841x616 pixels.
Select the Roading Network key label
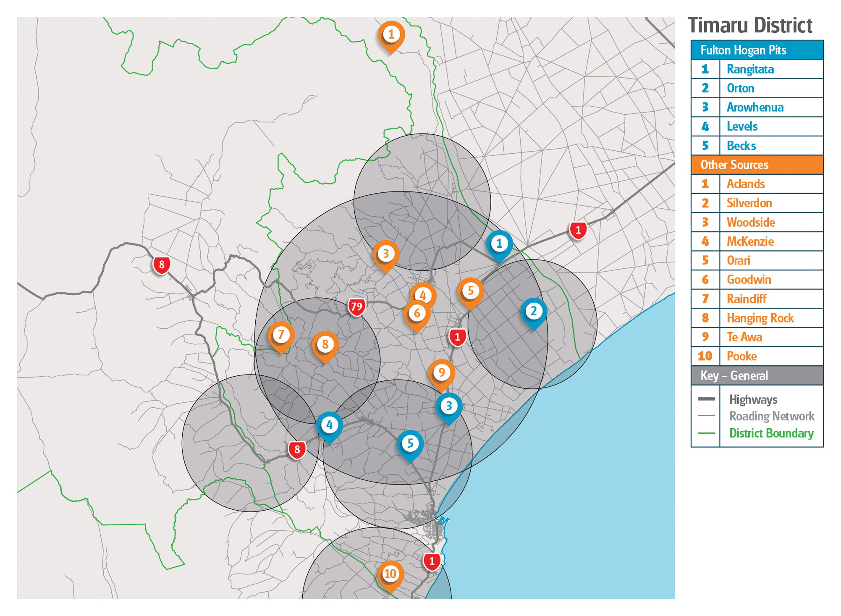pyautogui.click(x=772, y=416)
